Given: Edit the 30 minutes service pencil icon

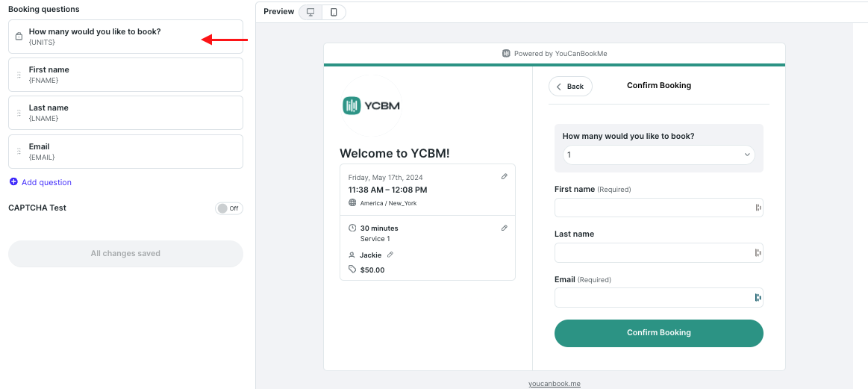Looking at the screenshot, I should tap(505, 228).
